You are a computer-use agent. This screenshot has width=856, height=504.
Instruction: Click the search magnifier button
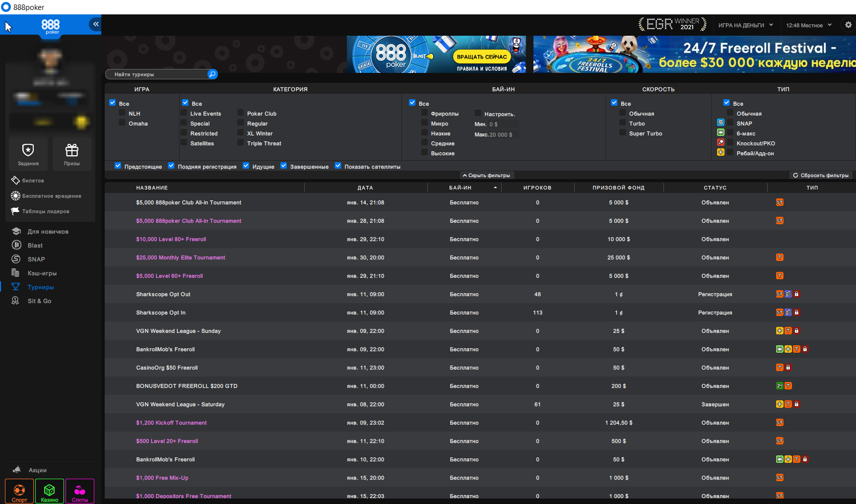(212, 74)
